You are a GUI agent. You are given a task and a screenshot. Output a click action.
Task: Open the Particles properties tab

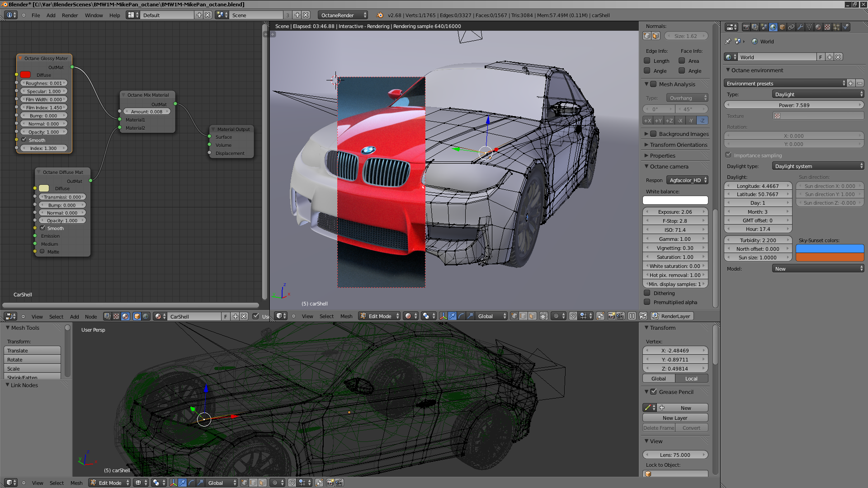[x=836, y=27]
